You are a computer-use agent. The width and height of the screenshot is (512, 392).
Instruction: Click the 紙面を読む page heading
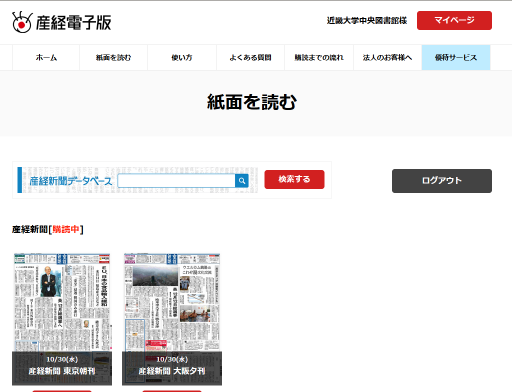pyautogui.click(x=252, y=102)
